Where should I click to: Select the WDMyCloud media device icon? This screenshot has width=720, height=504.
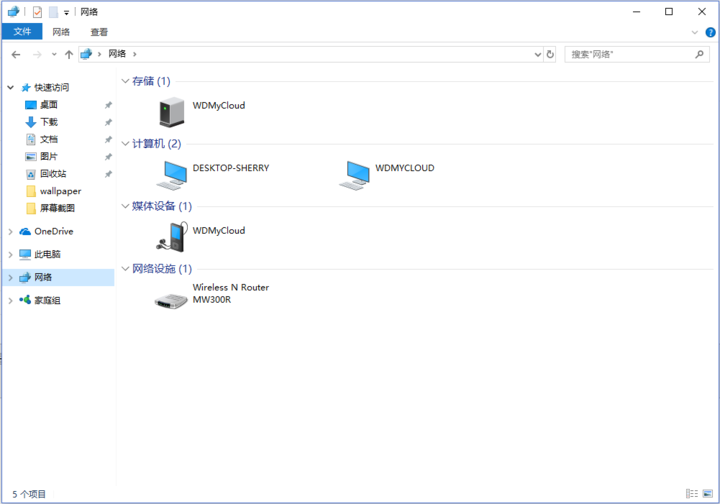coord(171,237)
